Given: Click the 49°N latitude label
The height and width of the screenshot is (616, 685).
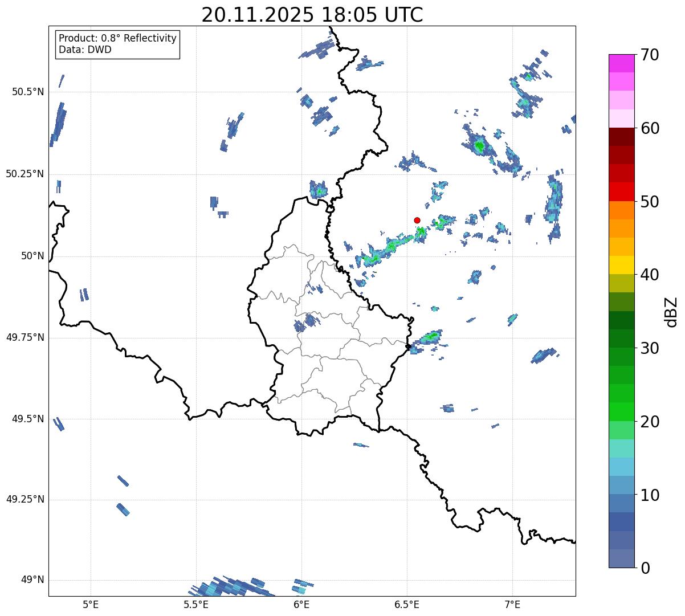Looking at the screenshot, I should pos(32,580).
